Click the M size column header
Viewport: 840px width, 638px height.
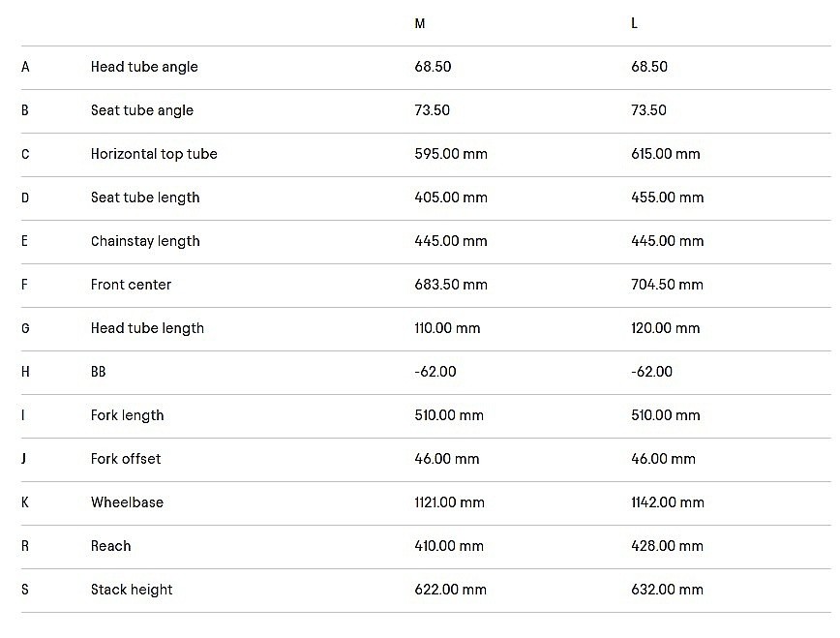click(x=420, y=23)
